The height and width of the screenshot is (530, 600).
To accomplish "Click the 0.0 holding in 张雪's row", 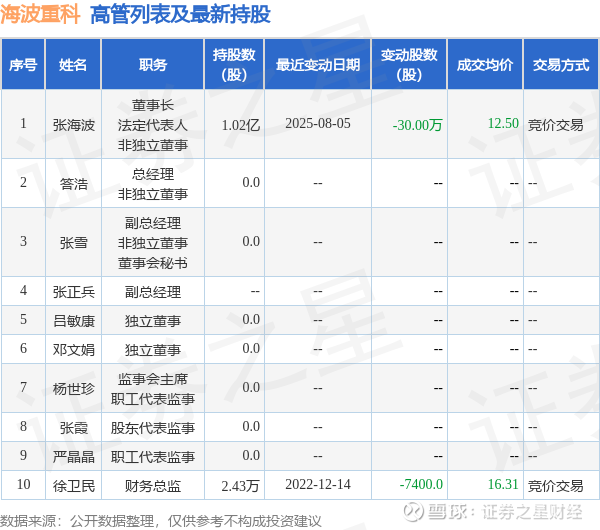I will click(251, 241).
